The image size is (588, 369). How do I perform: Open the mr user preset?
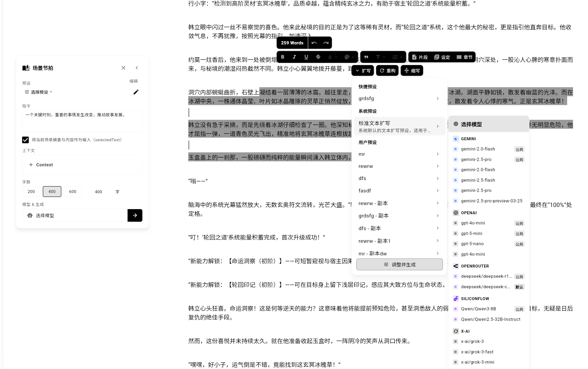point(399,154)
